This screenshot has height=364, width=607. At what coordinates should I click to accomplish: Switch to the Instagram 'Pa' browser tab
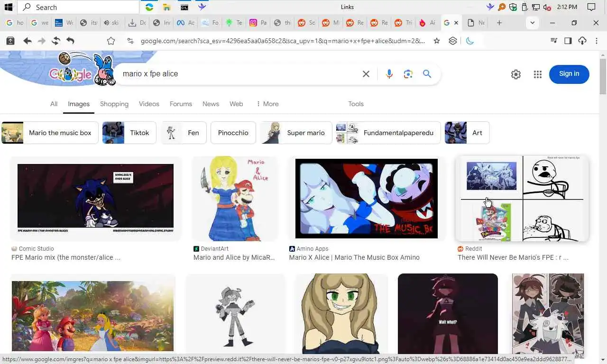[x=258, y=23]
